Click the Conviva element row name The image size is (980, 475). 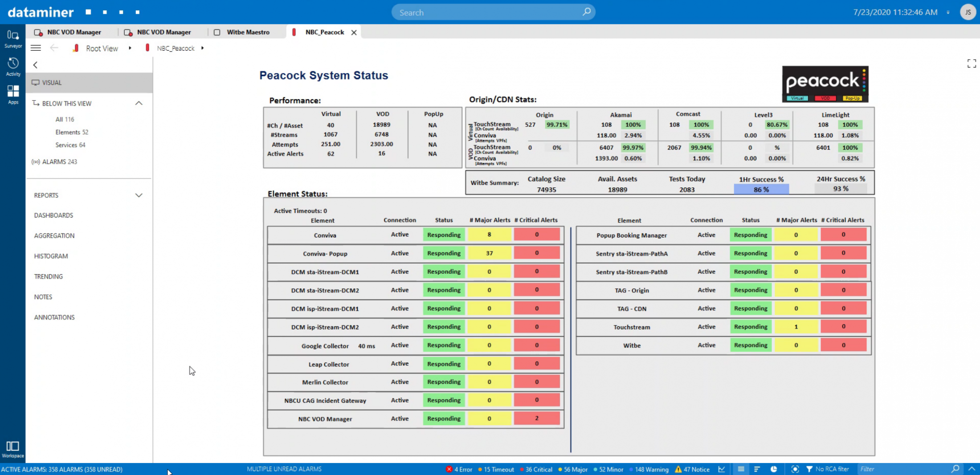click(325, 235)
